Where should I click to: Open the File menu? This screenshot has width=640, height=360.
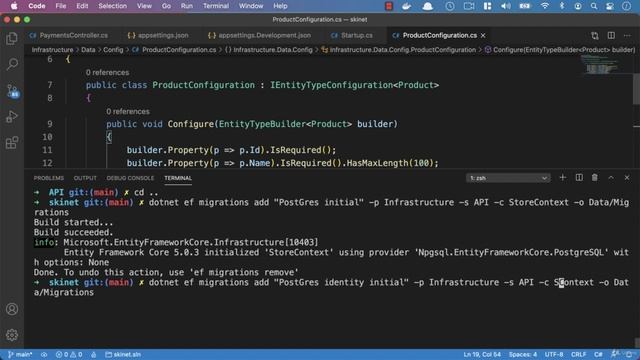click(x=61, y=6)
